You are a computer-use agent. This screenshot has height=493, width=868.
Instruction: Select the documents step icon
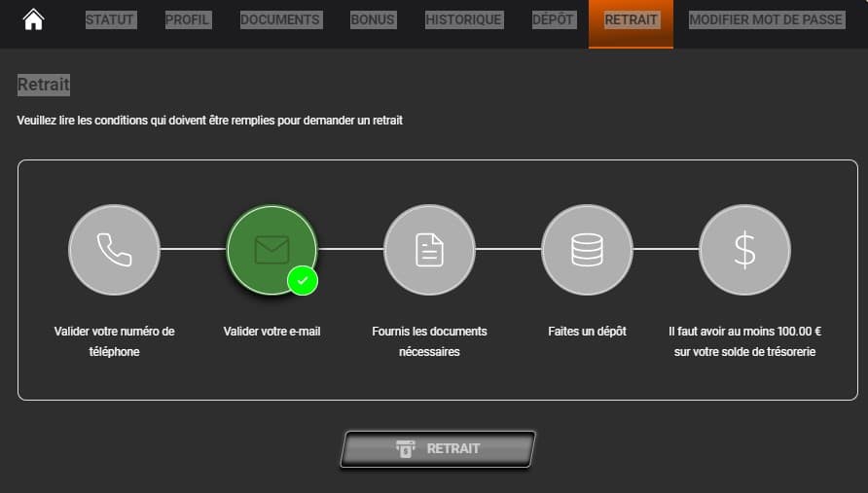coord(429,250)
